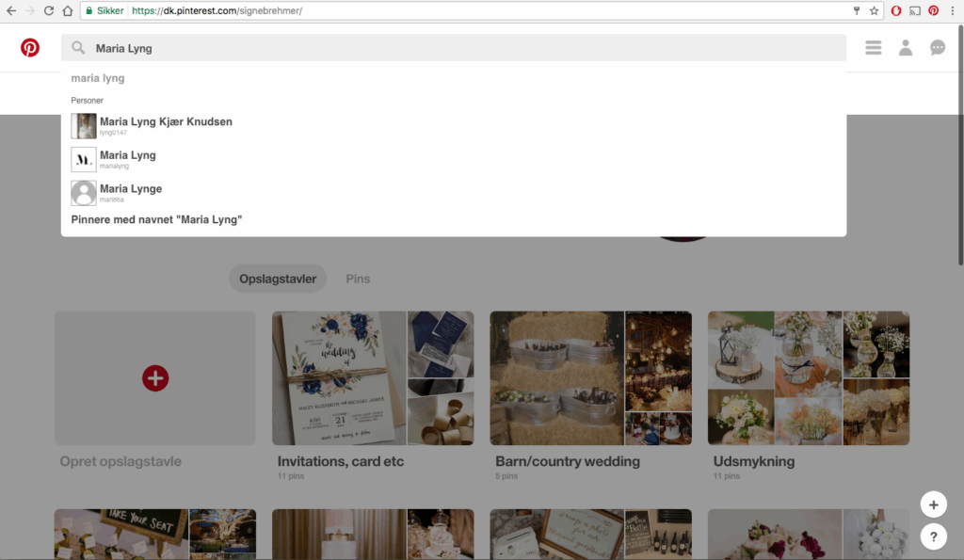The height and width of the screenshot is (560, 964).
Task: Click the 'Personer' section heading
Action: 87,100
